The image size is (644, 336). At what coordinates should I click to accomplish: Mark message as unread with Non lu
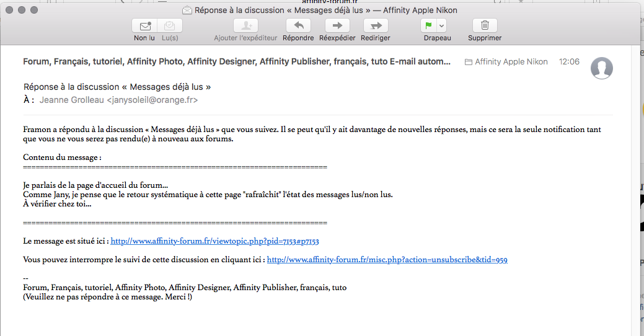coord(144,26)
